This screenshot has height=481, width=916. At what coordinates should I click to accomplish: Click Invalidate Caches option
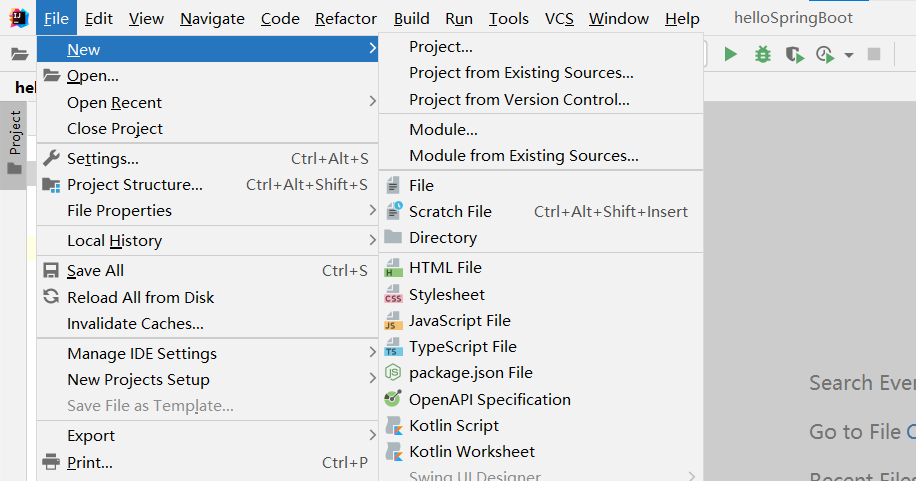pos(135,323)
